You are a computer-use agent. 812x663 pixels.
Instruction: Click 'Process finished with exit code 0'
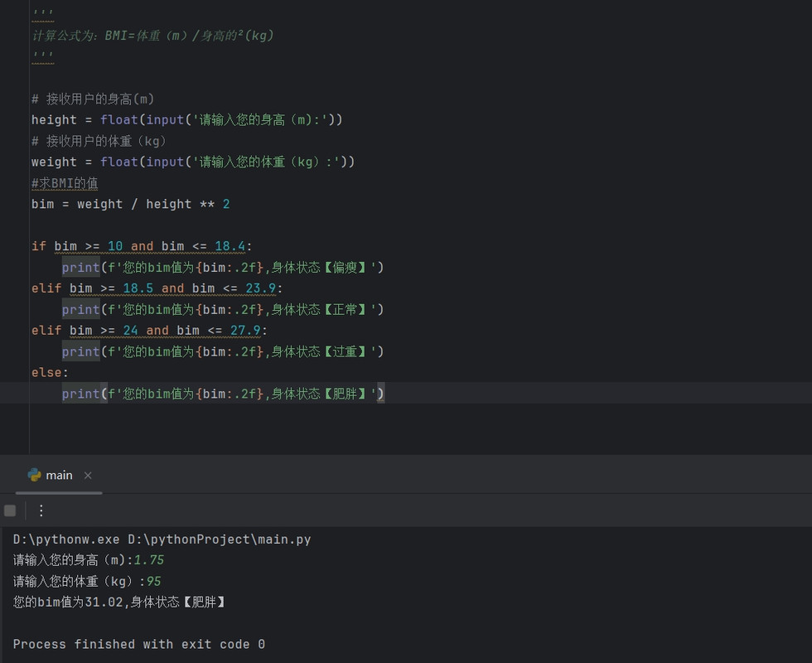(139, 644)
